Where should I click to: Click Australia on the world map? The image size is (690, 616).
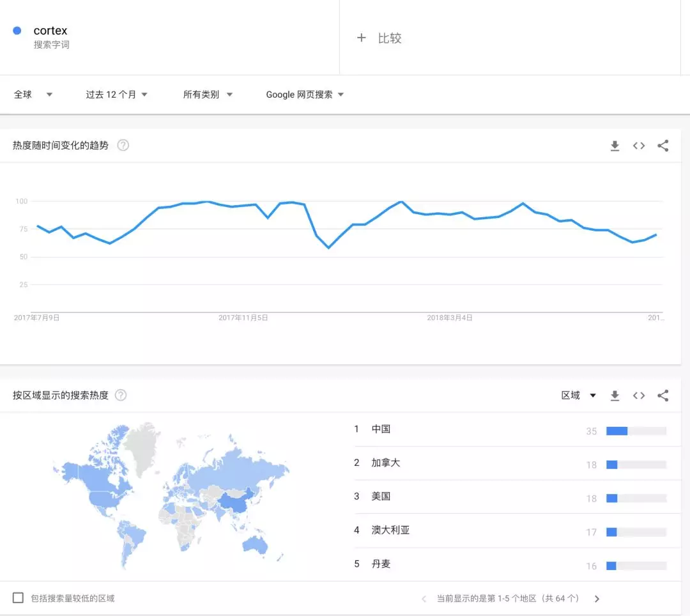(255, 544)
